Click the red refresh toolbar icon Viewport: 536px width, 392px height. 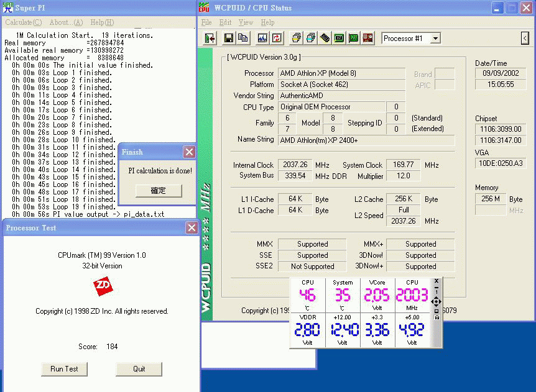277,39
